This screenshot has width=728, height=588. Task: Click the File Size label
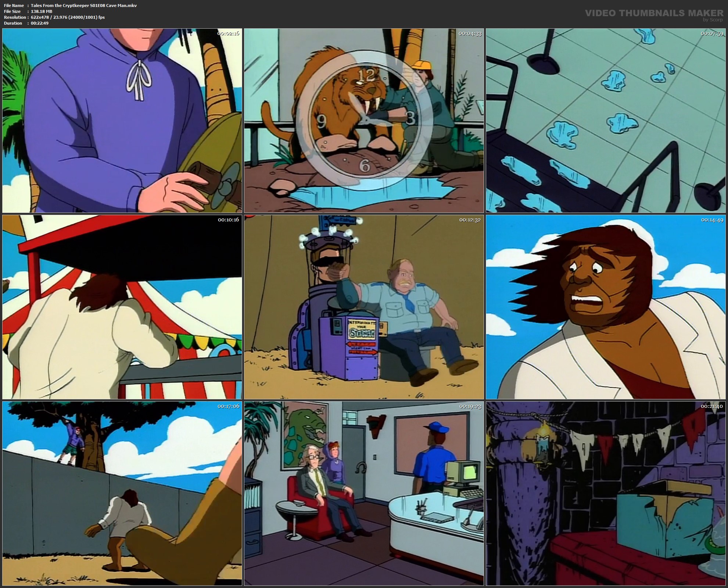point(12,11)
